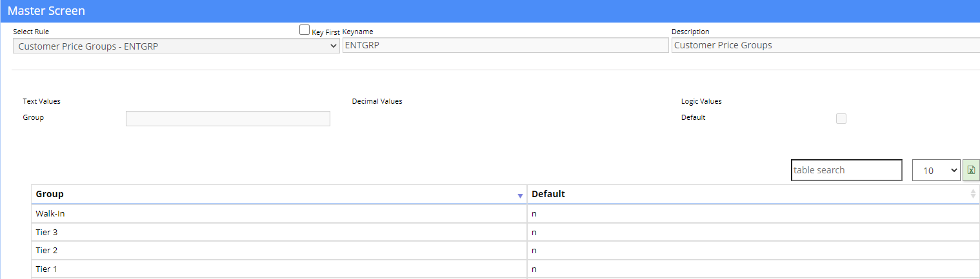This screenshot has width=980, height=279.
Task: Click the Default column header
Action: click(753, 194)
